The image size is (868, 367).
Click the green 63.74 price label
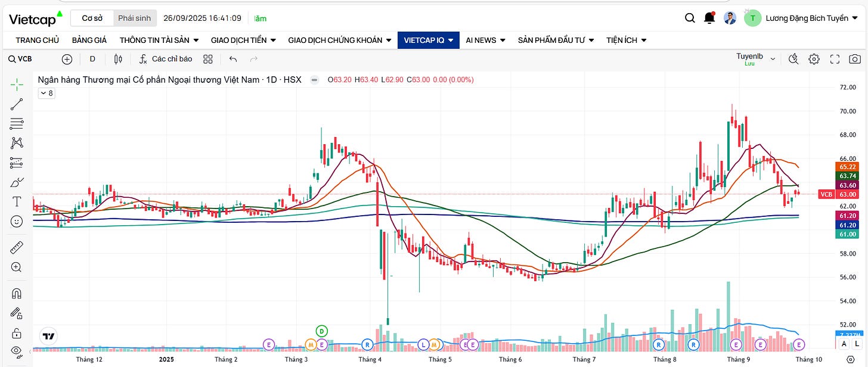pyautogui.click(x=848, y=176)
